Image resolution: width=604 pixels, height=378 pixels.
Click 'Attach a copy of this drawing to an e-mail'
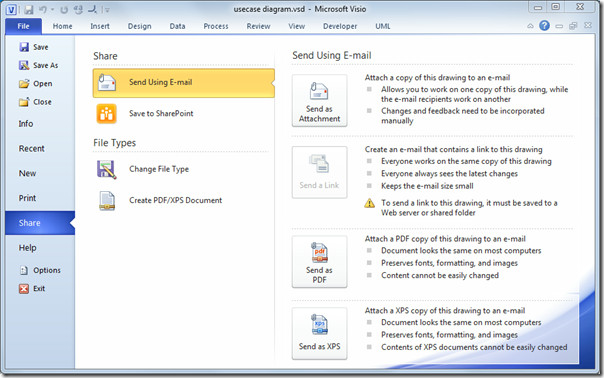click(x=437, y=77)
